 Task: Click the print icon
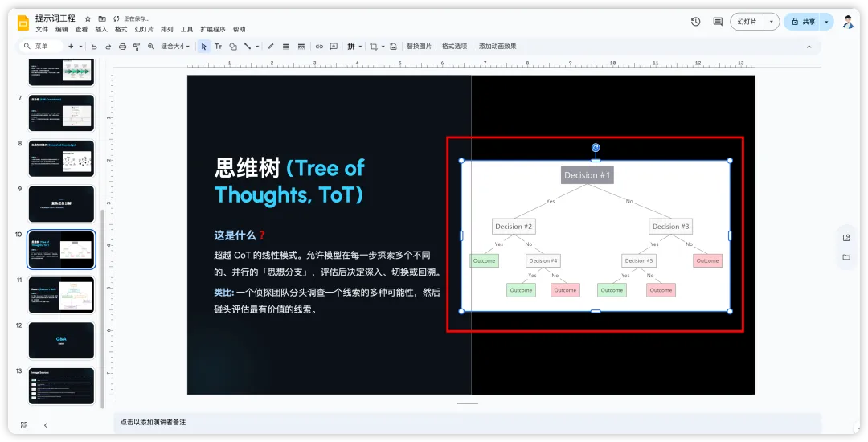coord(122,47)
